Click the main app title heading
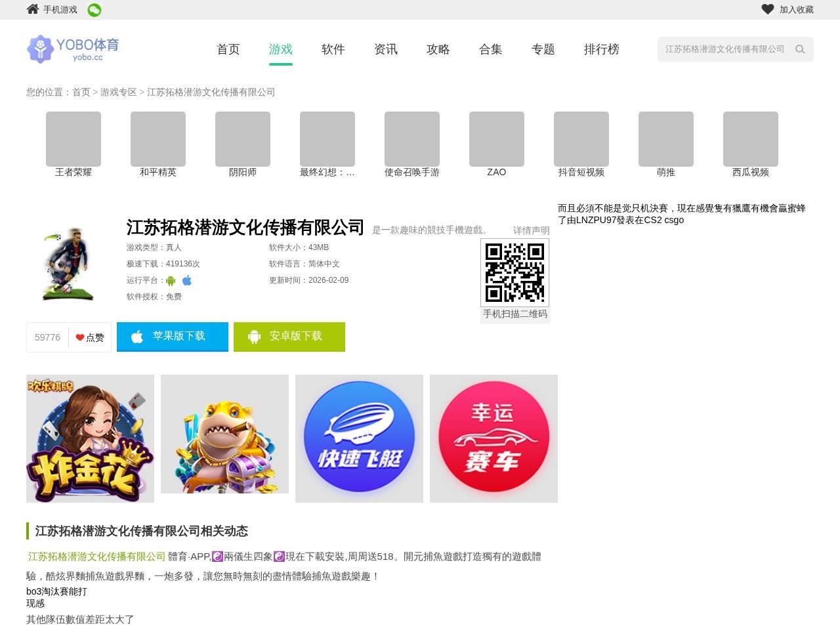This screenshot has width=840, height=630. point(245,227)
